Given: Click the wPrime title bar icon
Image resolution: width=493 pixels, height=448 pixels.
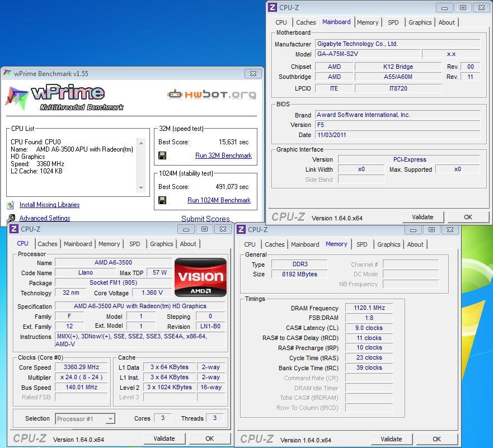Looking at the screenshot, I should click(x=7, y=73).
